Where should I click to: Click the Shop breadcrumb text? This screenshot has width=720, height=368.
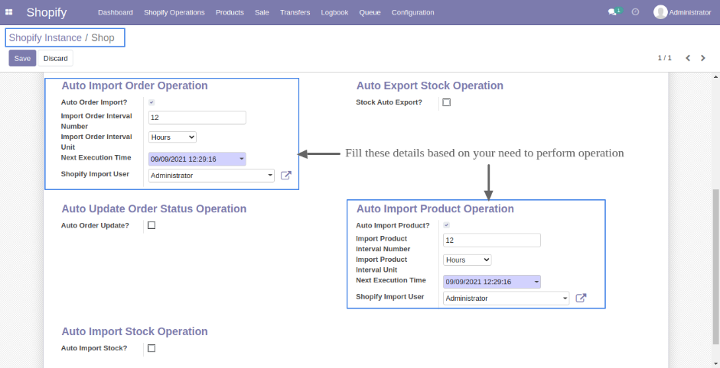(x=103, y=38)
